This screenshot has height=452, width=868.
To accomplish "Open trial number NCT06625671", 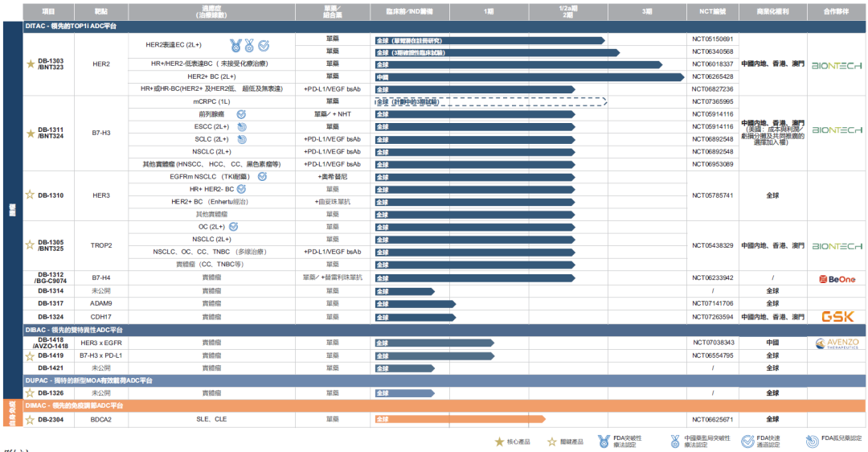I will (712, 419).
